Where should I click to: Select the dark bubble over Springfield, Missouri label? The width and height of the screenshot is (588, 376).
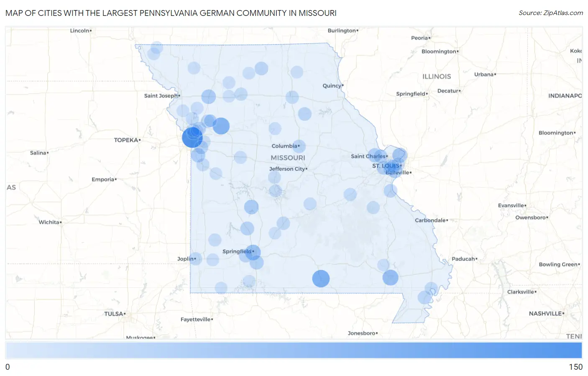[253, 253]
